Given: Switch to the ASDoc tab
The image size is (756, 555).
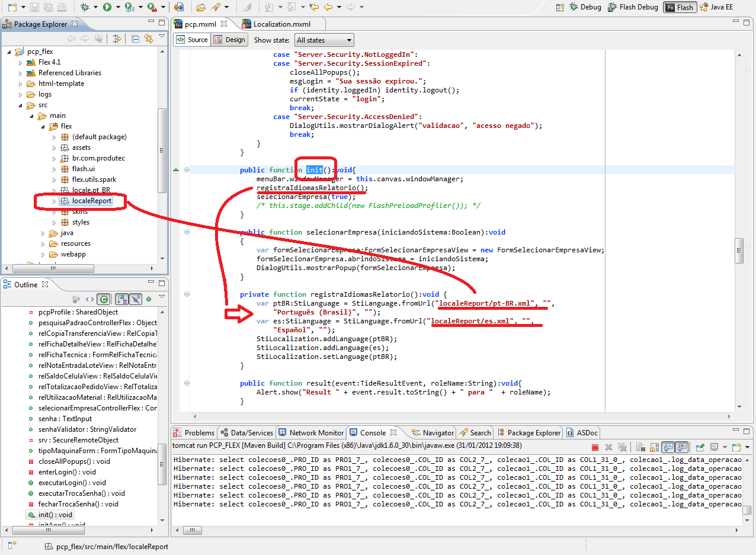Looking at the screenshot, I should [x=582, y=433].
